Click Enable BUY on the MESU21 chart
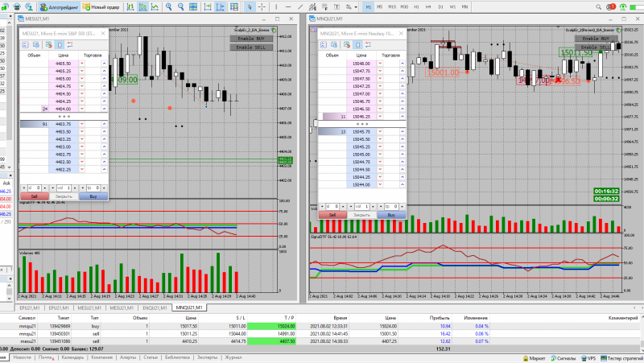644x363 pixels. pyautogui.click(x=251, y=39)
